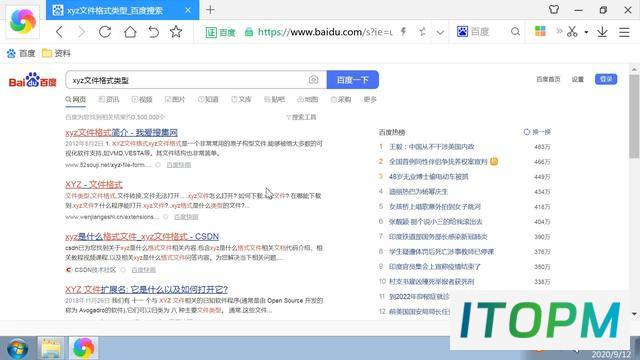
Task: Click the lightning speed mode icon
Action: click(404, 31)
